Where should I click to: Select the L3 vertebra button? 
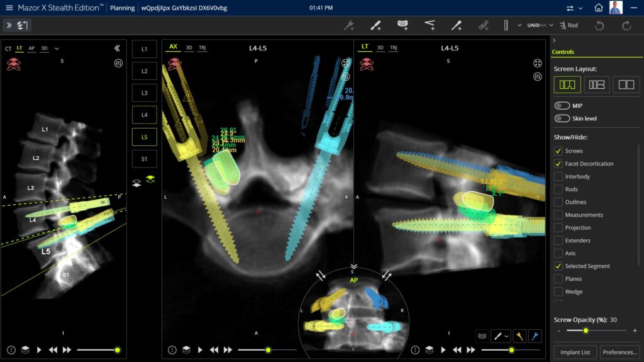click(144, 93)
